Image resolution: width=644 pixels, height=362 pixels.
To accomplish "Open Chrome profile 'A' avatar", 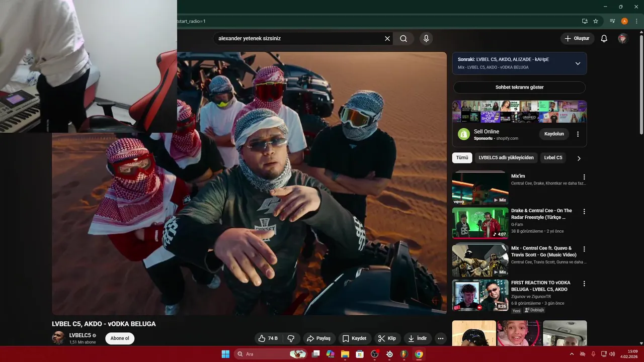I will (x=624, y=21).
